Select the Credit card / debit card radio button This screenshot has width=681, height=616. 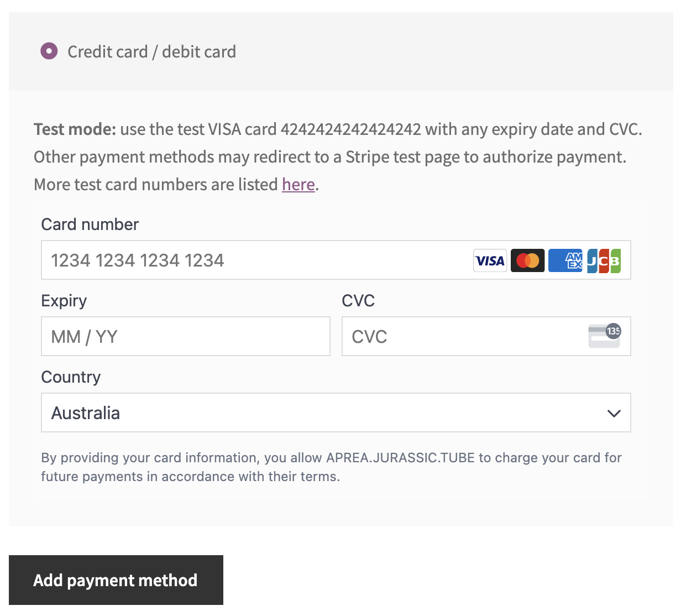pyautogui.click(x=49, y=51)
